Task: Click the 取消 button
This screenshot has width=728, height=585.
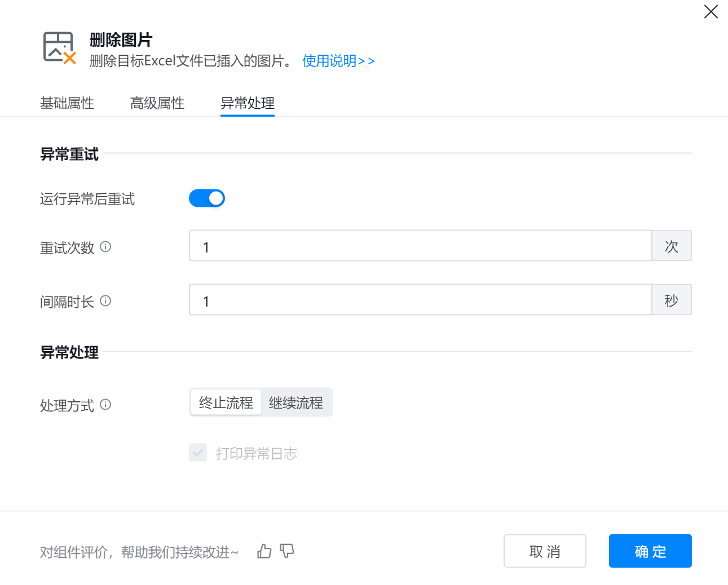Action: tap(545, 551)
